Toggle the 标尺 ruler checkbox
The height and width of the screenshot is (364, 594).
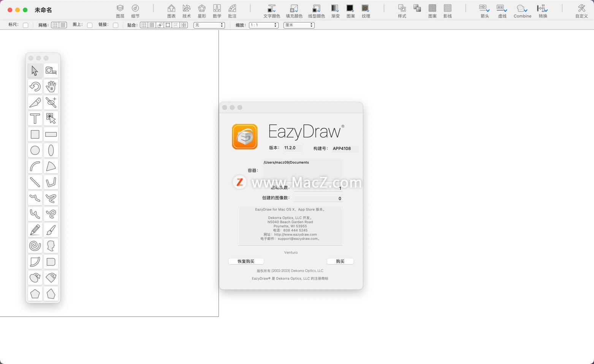click(25, 25)
